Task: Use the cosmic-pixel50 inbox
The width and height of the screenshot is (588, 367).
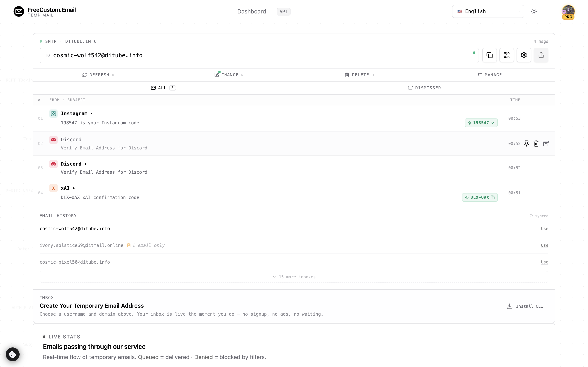Action: [x=544, y=262]
